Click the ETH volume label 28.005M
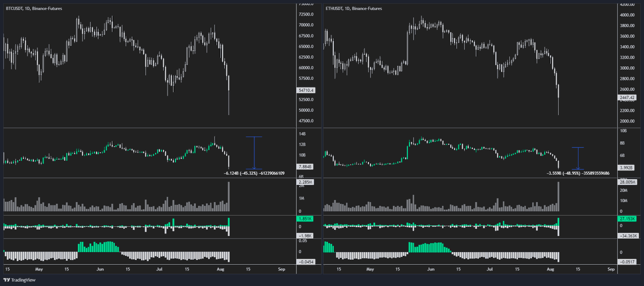 [627, 183]
